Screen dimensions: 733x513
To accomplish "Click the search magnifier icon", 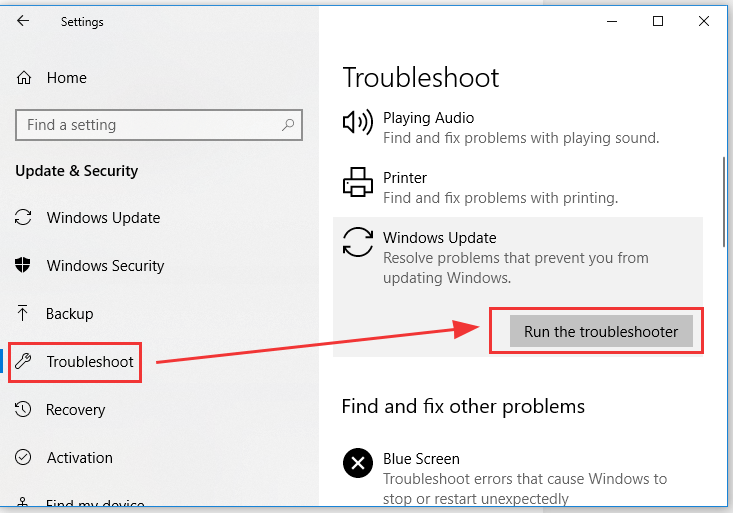I will pos(288,125).
